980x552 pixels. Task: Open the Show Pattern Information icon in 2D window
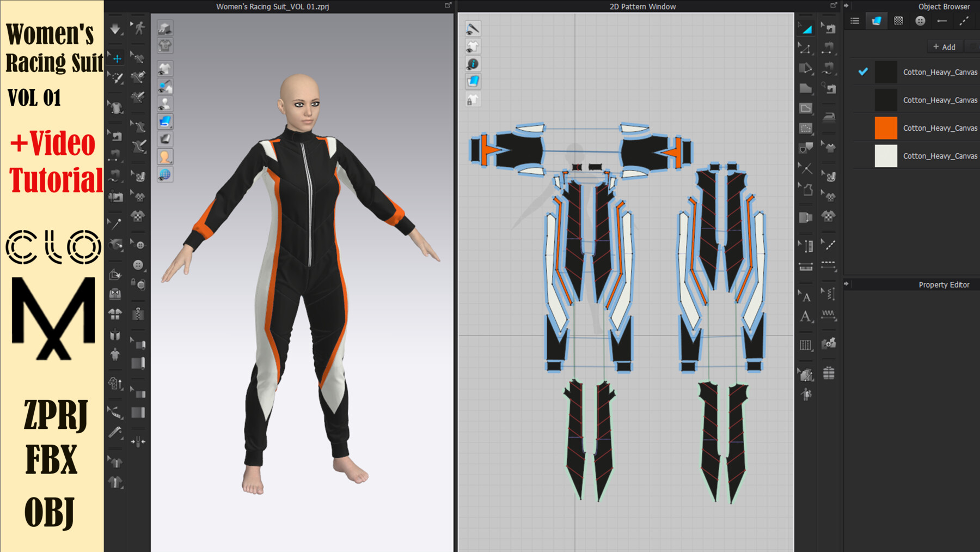pyautogui.click(x=473, y=64)
